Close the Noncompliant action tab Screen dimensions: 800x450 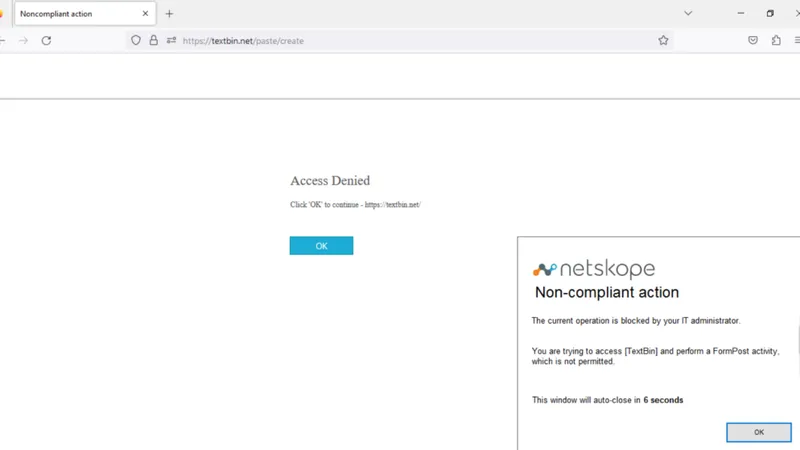[145, 14]
